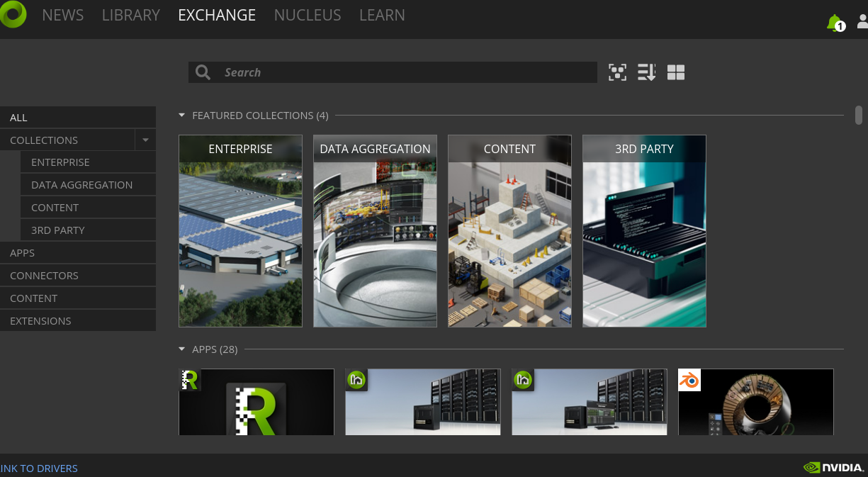Open the 3RD PARTY collection card
Viewport: 868px width, 477px height.
coord(645,231)
